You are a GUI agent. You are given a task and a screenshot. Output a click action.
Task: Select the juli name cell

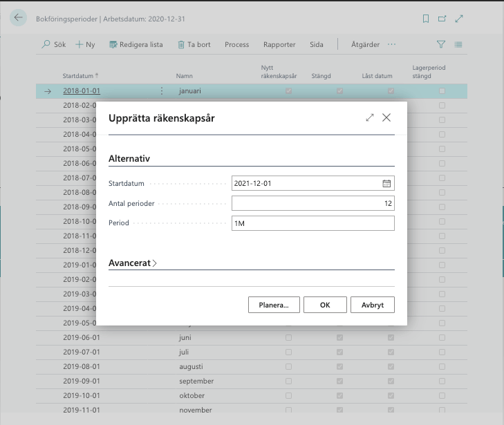(184, 352)
